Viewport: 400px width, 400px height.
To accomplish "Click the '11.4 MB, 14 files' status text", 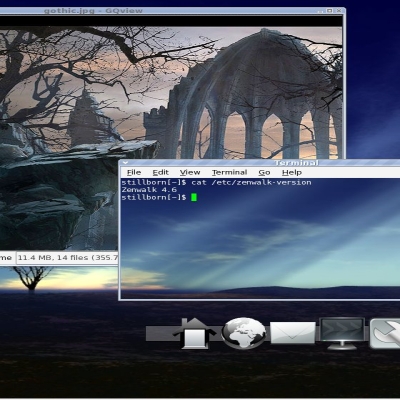I will 68,258.
